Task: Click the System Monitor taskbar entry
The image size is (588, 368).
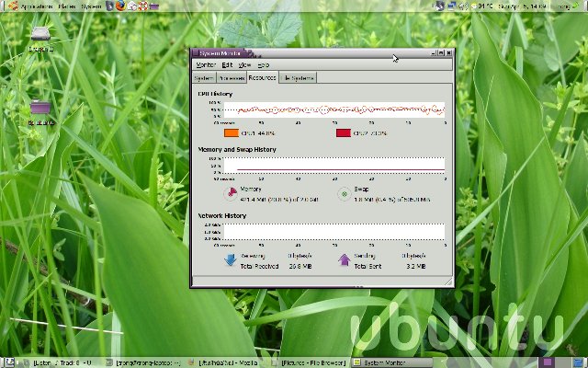Action: tap(391, 362)
